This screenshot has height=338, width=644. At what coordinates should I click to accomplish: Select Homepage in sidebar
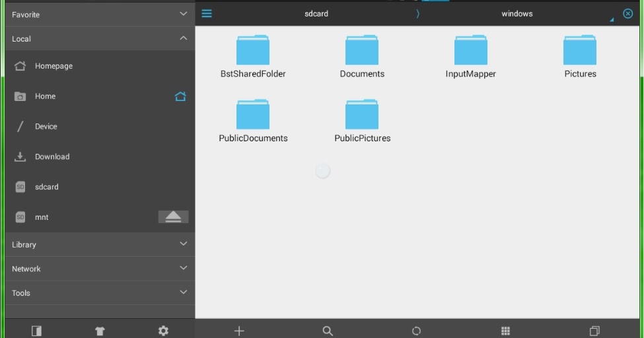(100, 66)
